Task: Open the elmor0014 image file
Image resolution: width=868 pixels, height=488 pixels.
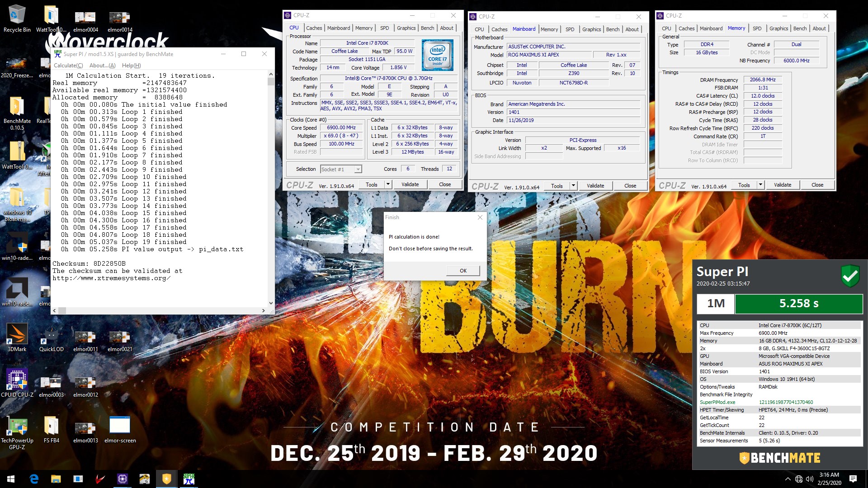Action: [120, 21]
